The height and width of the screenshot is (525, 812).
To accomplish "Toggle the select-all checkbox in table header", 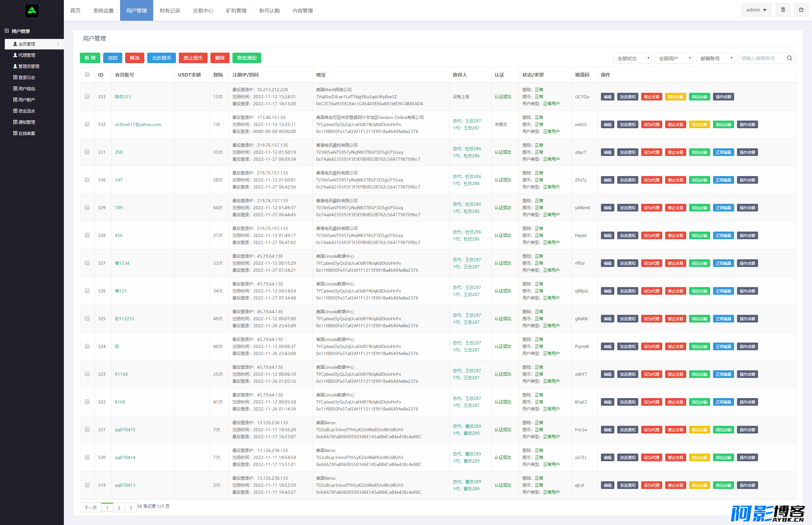I will (x=87, y=75).
